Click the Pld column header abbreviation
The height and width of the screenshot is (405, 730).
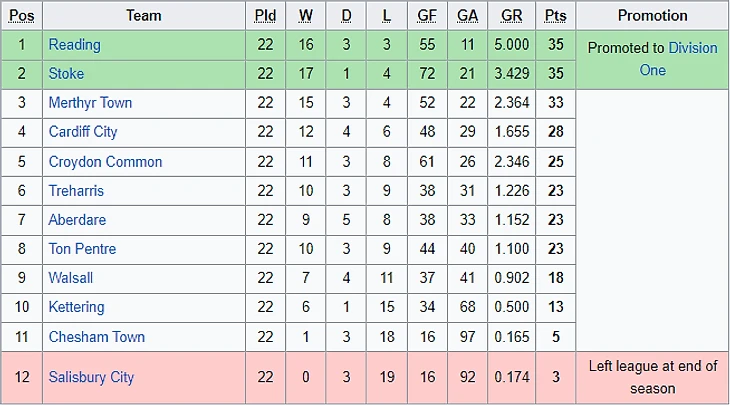[265, 16]
